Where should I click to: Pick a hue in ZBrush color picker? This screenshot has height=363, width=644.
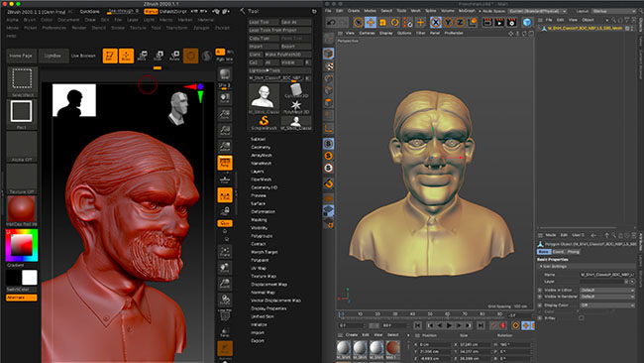pyautogui.click(x=22, y=245)
